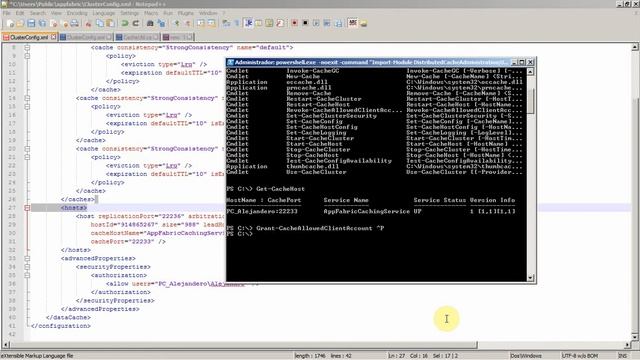
Task: Create a new document with New icon
Action: click(x=10, y=23)
